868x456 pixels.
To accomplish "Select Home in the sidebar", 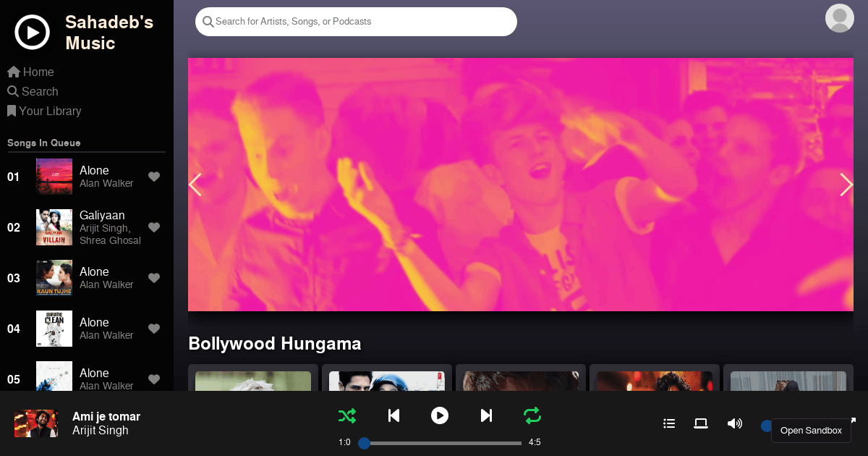I will pos(30,72).
